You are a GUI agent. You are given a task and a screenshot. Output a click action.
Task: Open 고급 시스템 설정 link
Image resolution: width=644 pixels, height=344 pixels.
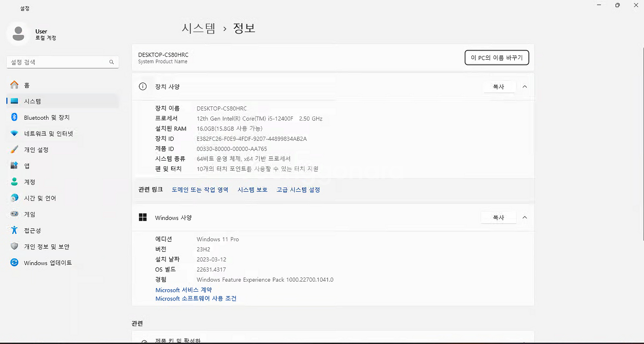click(298, 189)
